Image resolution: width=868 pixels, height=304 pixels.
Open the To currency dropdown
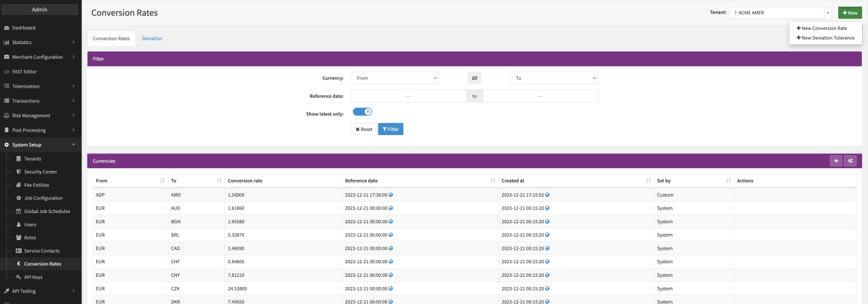coord(553,78)
